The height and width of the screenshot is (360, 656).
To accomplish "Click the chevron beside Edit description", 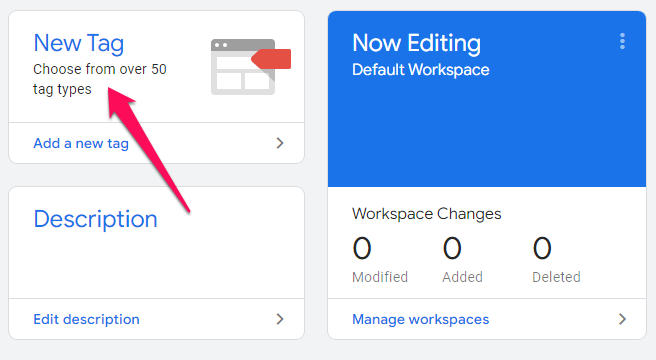I will (280, 319).
